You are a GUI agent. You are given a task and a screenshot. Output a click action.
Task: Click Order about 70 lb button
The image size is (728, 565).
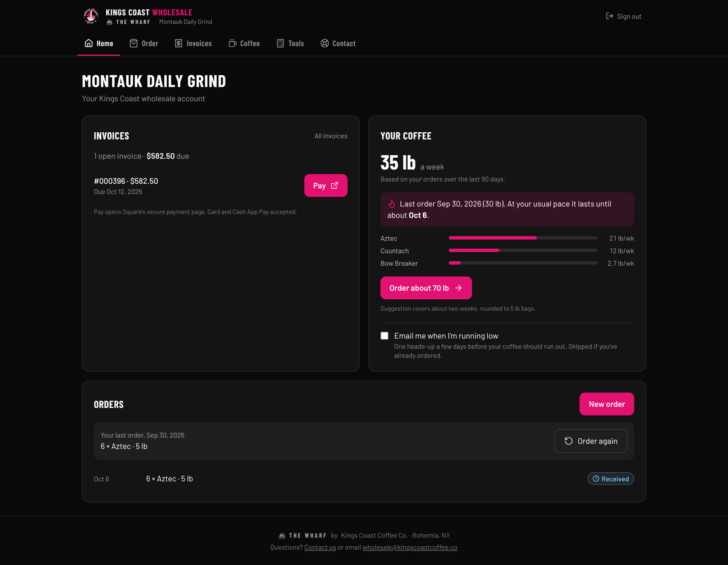[426, 288]
